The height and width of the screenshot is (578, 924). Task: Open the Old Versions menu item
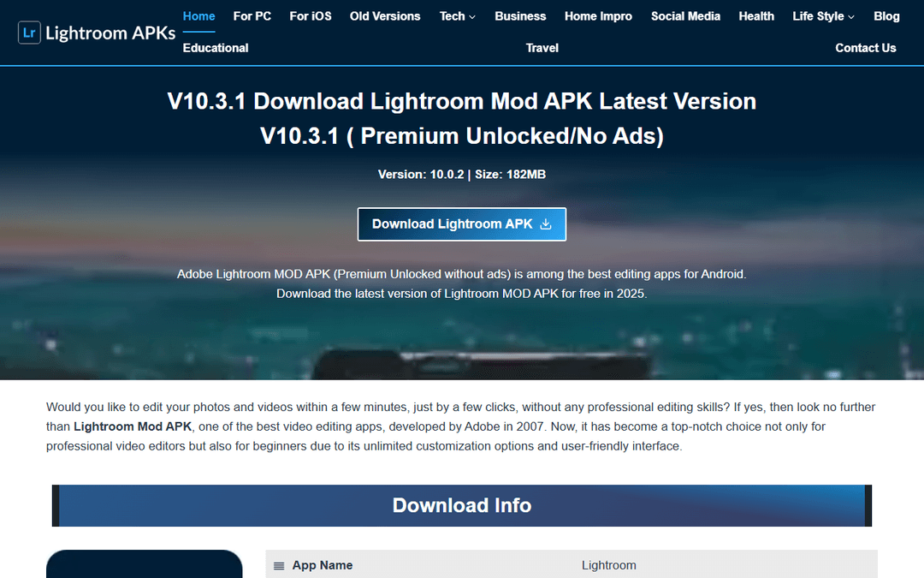(x=385, y=16)
